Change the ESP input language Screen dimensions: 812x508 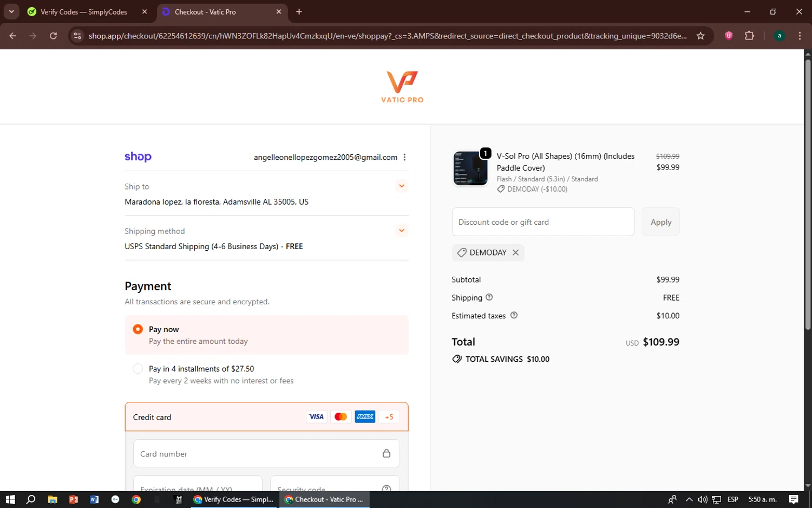click(733, 499)
